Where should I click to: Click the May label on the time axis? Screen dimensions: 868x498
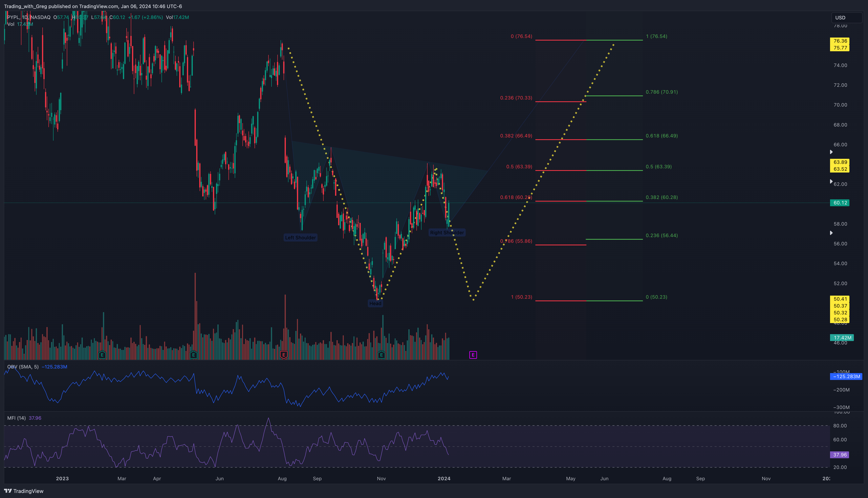[x=571, y=478]
